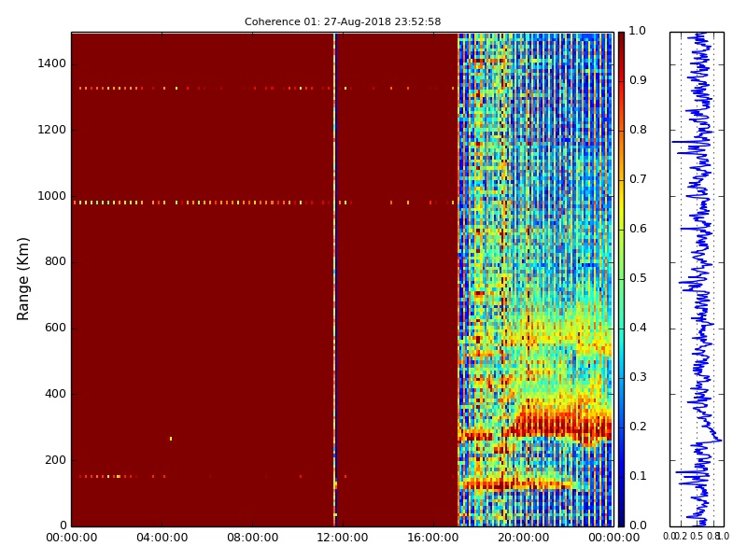Click the 16:00:00 time axis label
Image resolution: width=747 pixels, height=560 pixels.
tap(433, 539)
